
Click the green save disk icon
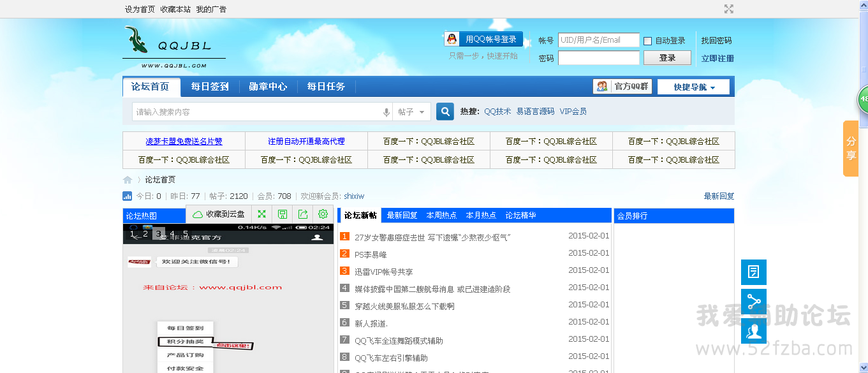pyautogui.click(x=283, y=214)
